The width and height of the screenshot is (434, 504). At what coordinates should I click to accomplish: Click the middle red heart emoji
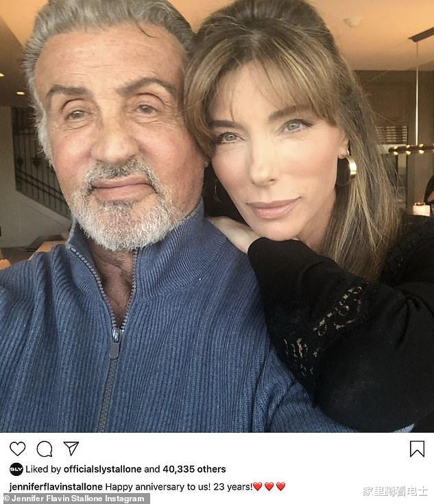tap(269, 487)
